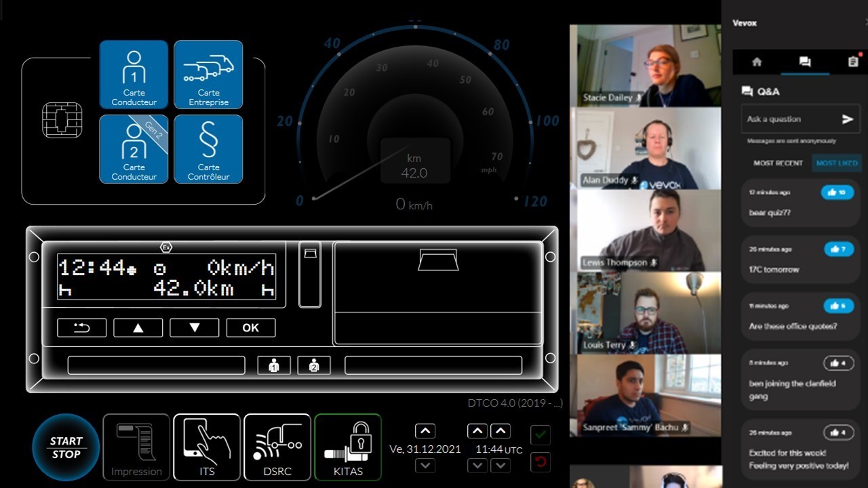Toggle the KITAS sensor lock
Image resolution: width=868 pixels, height=488 pixels.
coord(348,447)
